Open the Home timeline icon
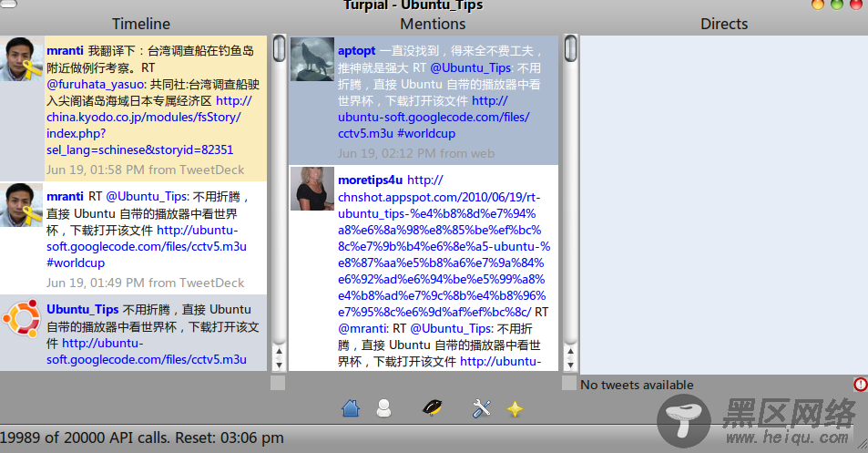Screen dimensions: 868x453 coord(351,408)
